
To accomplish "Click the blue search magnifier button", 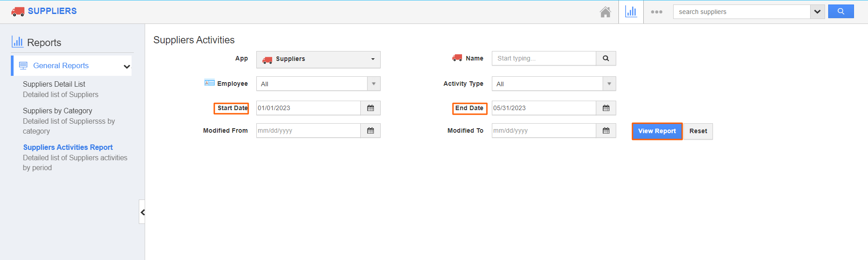I will point(841,12).
